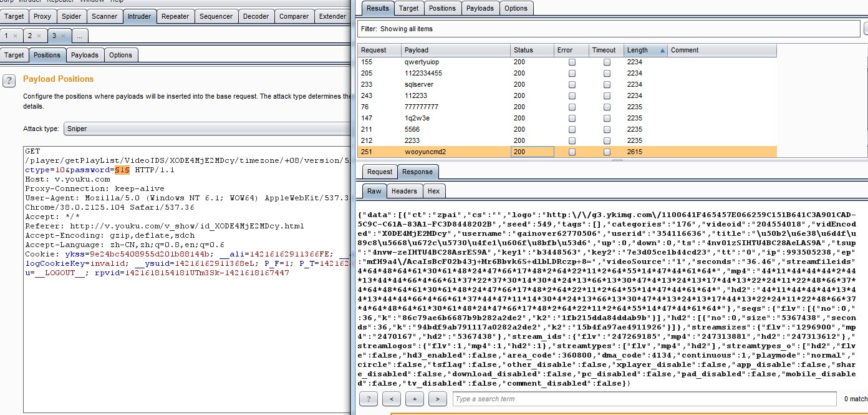Toggle Error checkbox for 5566 row
The width and height of the screenshot is (868, 415).
point(572,130)
